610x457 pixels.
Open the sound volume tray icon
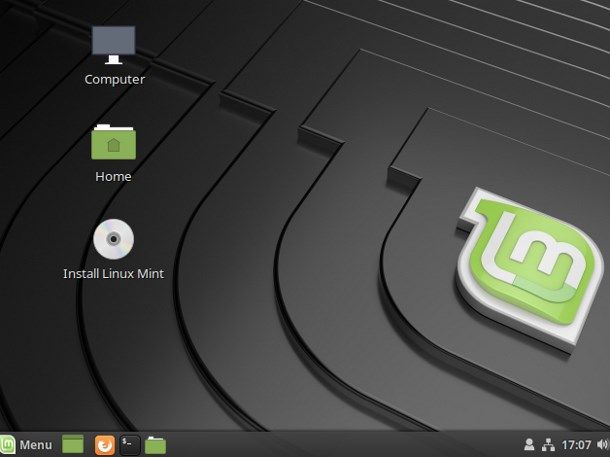pos(603,445)
